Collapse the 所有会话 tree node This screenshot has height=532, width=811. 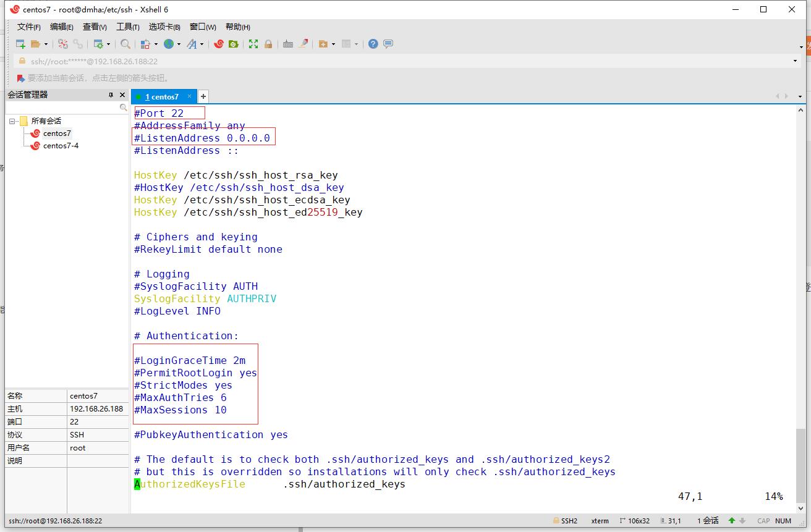pyautogui.click(x=12, y=121)
